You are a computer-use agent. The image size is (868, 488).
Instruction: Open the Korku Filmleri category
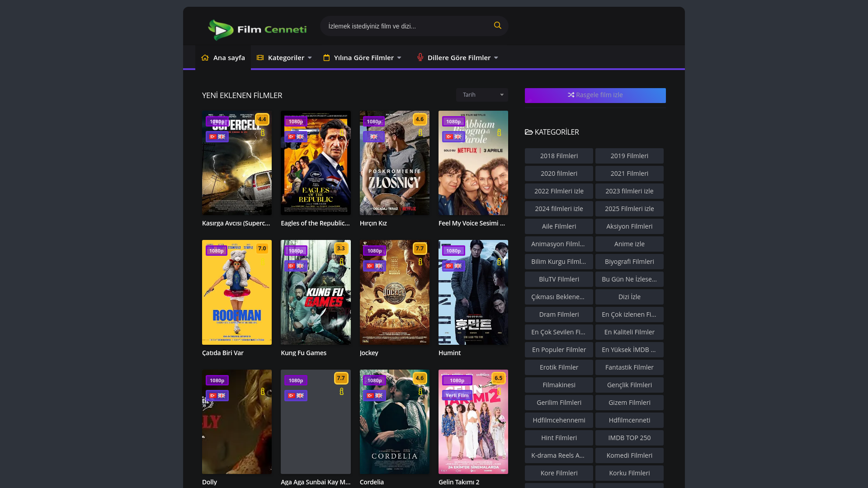(629, 473)
